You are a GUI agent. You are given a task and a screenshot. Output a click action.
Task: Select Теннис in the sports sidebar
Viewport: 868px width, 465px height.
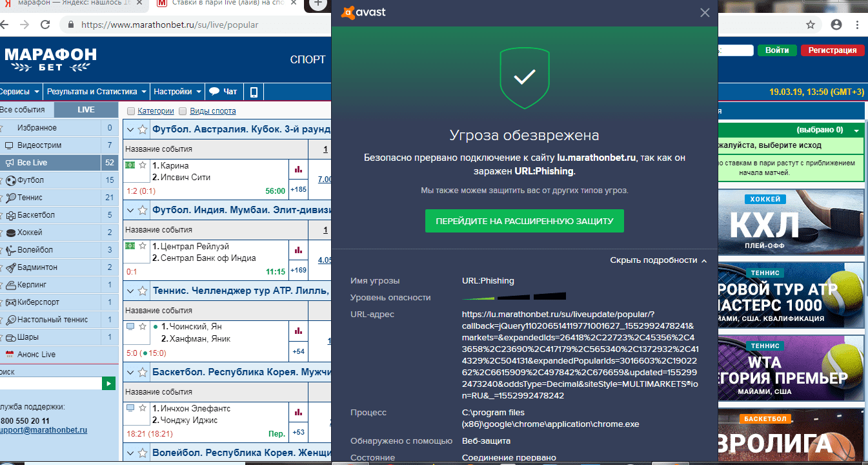tap(30, 198)
